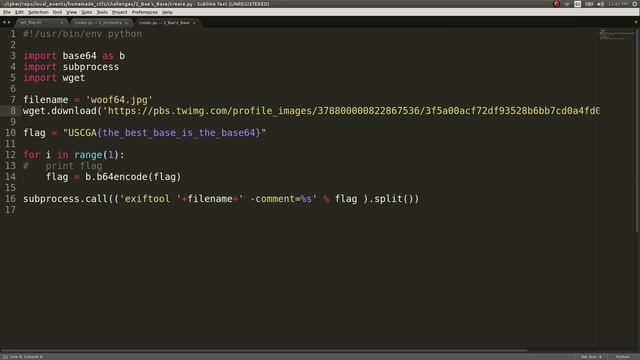
Task: Click 'b.b64encode(flag)' on line 14
Action: pyautogui.click(x=133, y=177)
